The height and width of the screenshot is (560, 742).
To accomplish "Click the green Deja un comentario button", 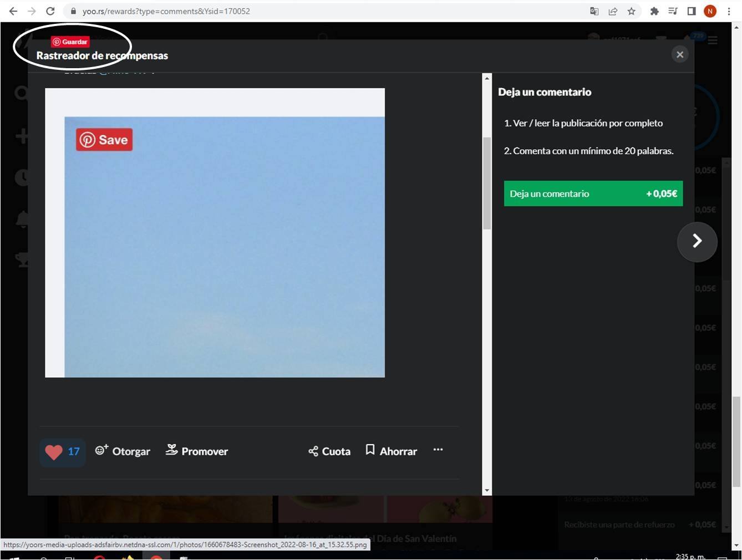I will [x=593, y=194].
